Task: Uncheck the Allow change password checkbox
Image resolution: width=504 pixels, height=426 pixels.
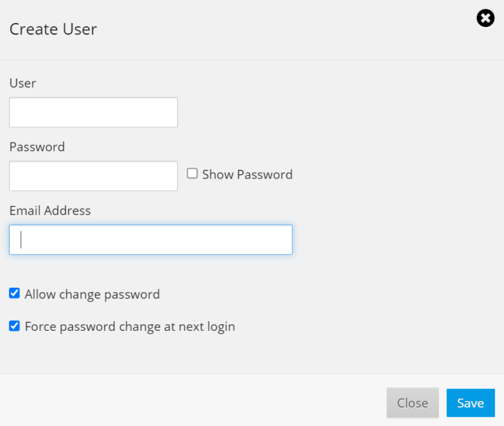Action: pyautogui.click(x=15, y=293)
